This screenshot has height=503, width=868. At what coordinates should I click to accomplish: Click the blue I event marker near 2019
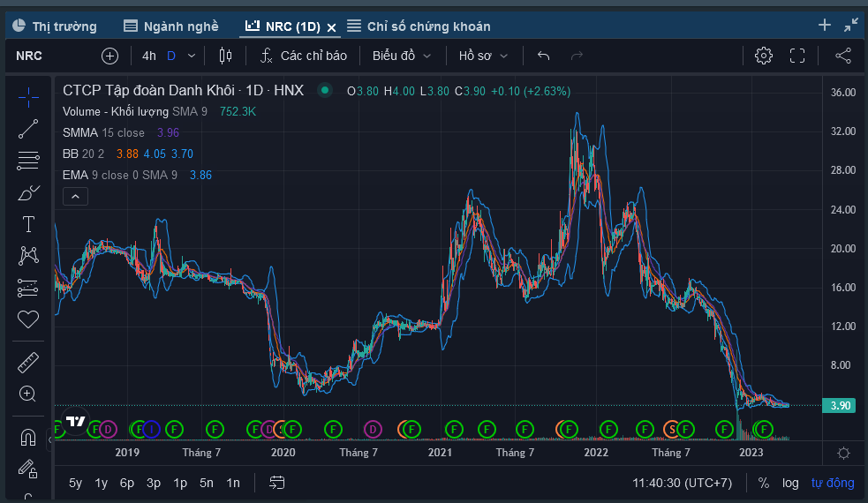(x=151, y=429)
